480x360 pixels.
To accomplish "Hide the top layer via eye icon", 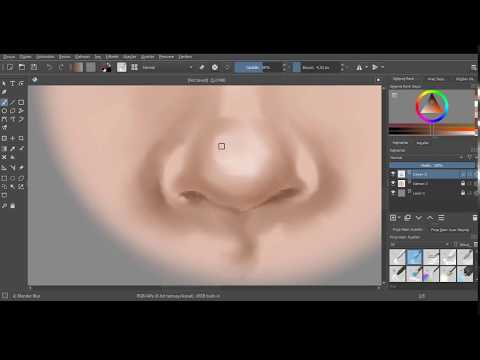I will click(x=393, y=174).
